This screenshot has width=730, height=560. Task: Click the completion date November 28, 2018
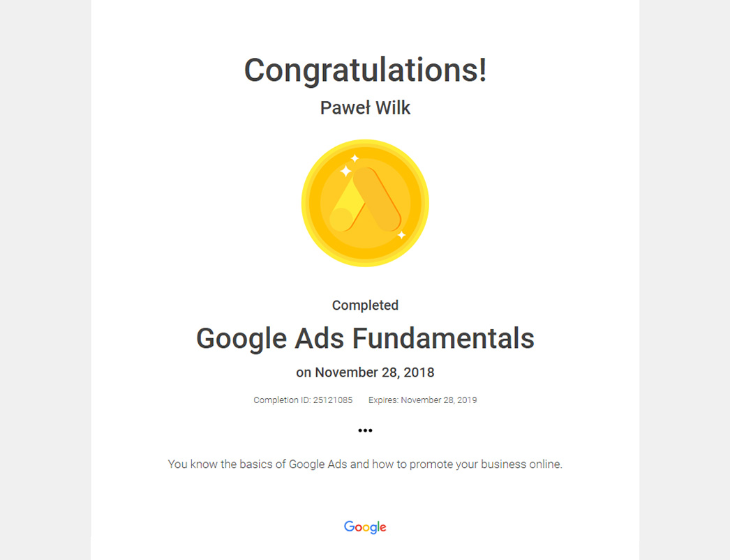point(375,372)
